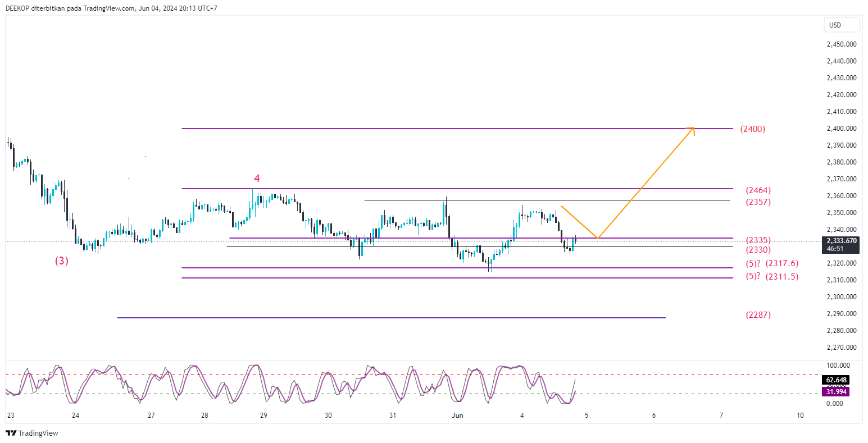868x443 pixels.
Task: Click the (2330) level annotation
Action: tap(758, 250)
